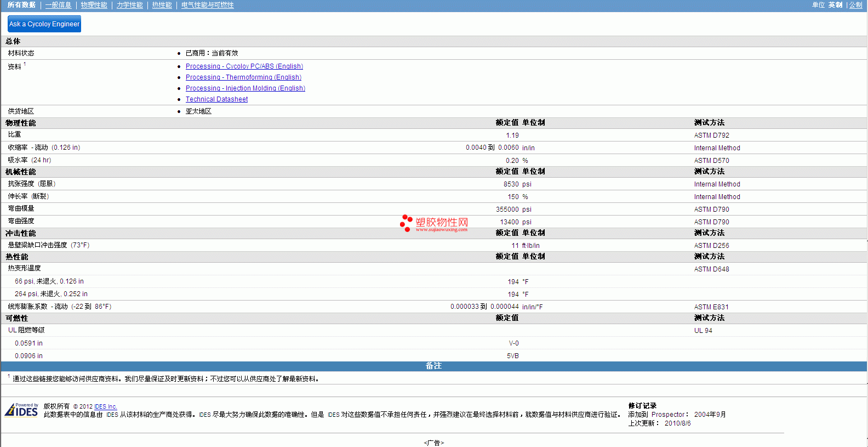The height and width of the screenshot is (447, 868).
Task: Switch to the 一般信息 tab
Action: tap(58, 5)
